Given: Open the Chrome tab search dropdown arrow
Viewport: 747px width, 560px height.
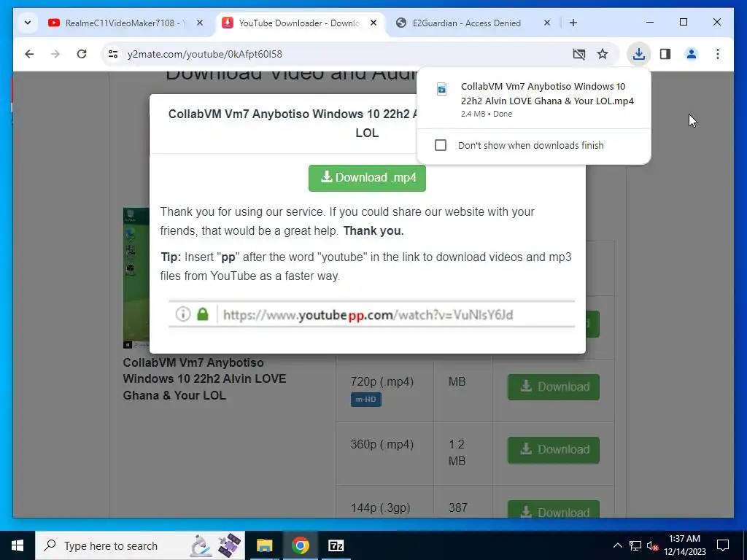Looking at the screenshot, I should coord(28,23).
